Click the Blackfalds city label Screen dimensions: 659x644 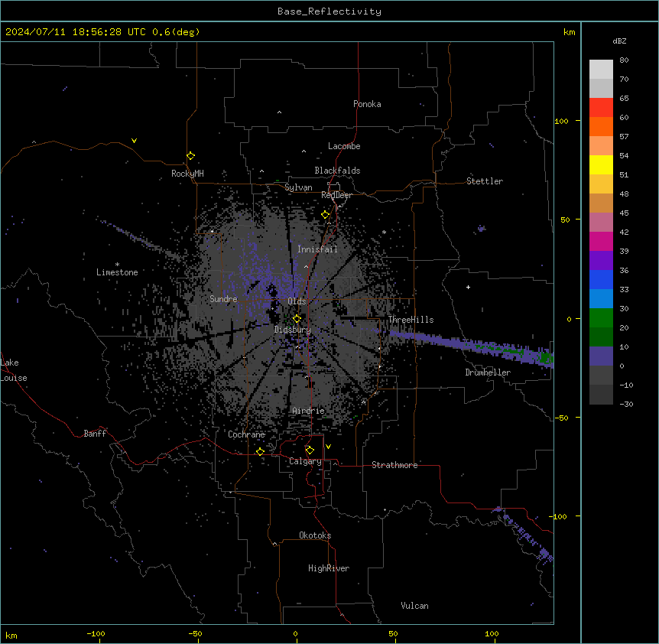[x=337, y=171]
